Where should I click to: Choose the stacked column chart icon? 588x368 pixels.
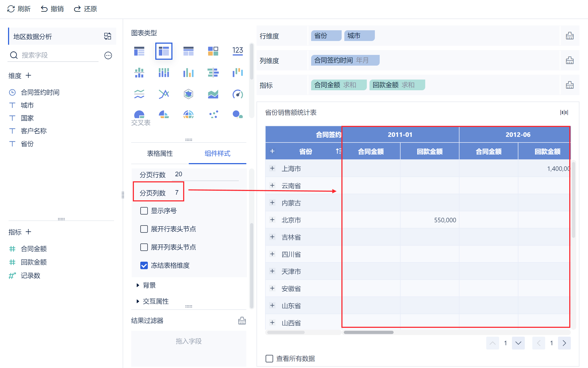(x=139, y=73)
